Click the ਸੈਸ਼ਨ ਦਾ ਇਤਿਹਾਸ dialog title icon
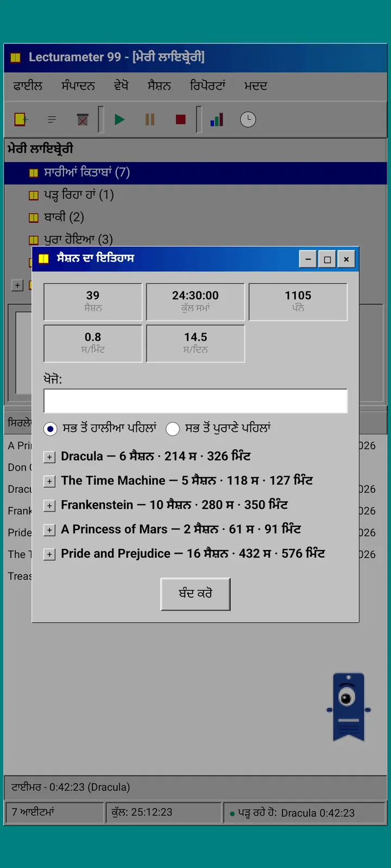 pyautogui.click(x=44, y=259)
